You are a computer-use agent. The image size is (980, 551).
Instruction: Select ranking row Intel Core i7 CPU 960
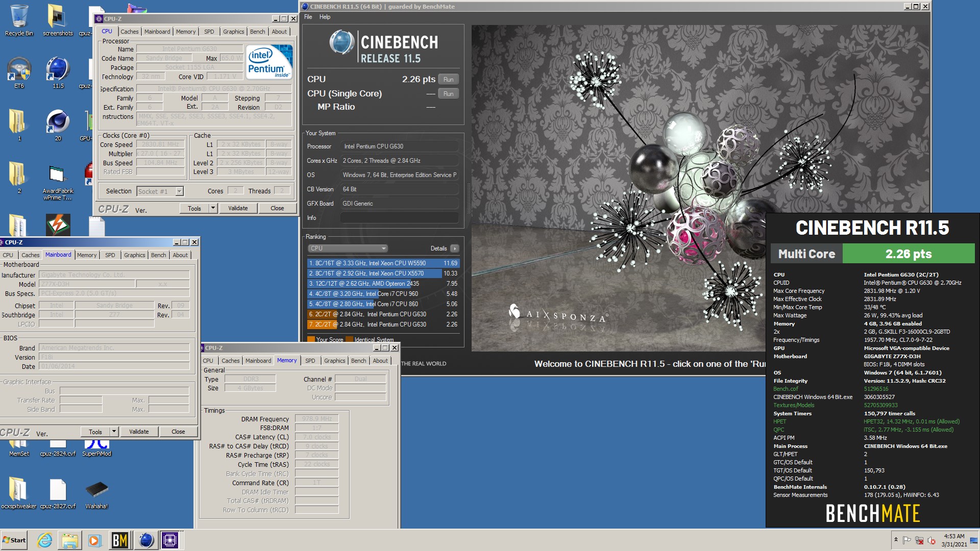(x=383, y=294)
